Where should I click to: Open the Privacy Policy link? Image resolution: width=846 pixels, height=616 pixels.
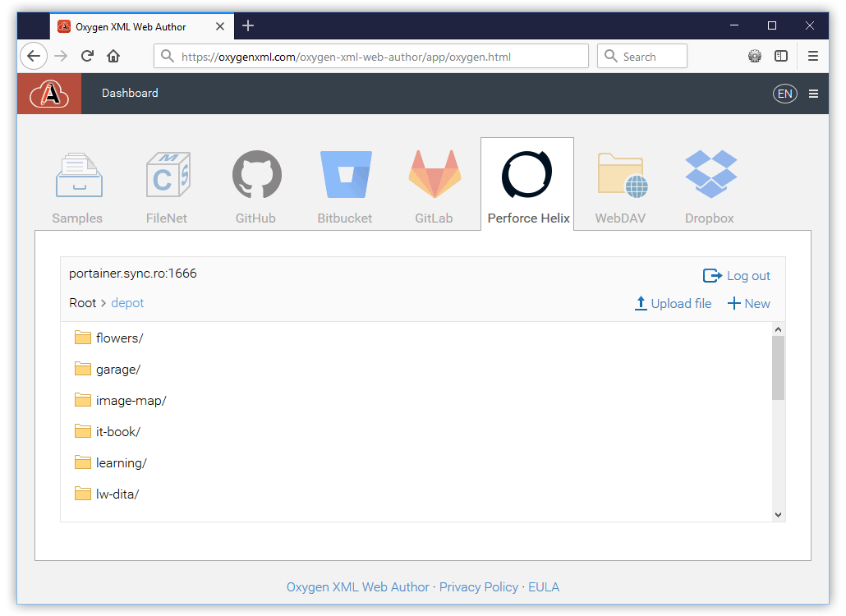coord(479,587)
